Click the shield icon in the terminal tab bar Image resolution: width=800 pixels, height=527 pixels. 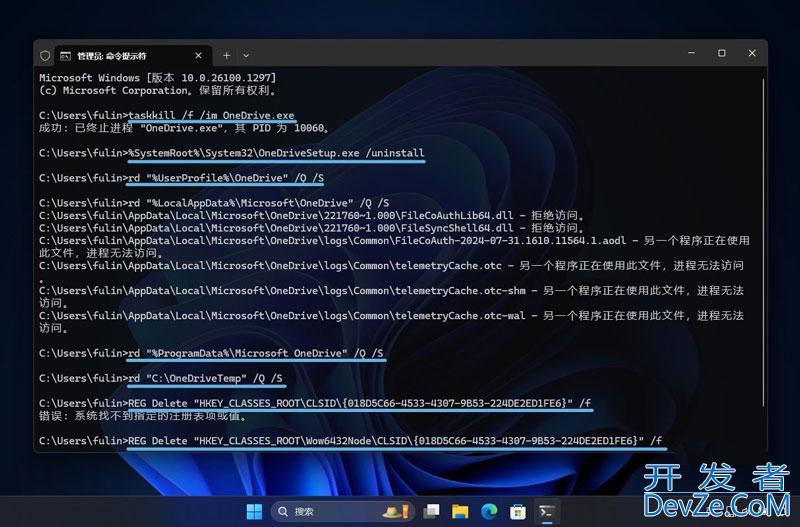pos(45,56)
